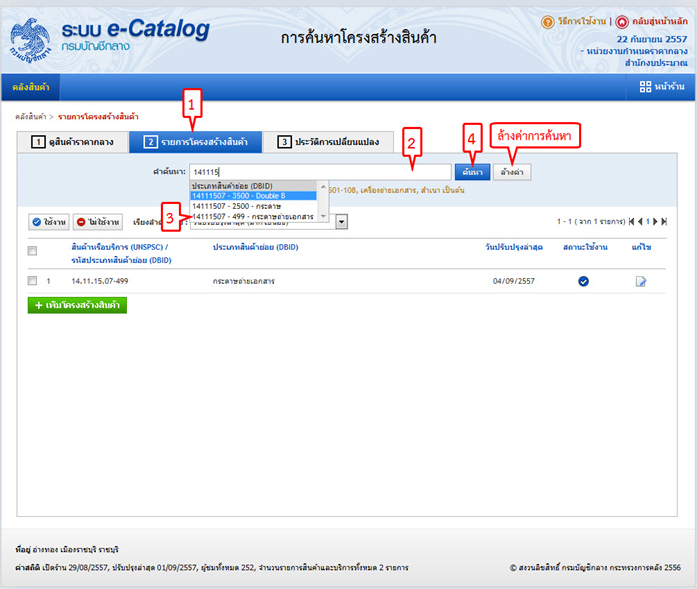The width and height of the screenshot is (697, 589).
Task: Click the แก้ไข column header
Action: coord(641,247)
